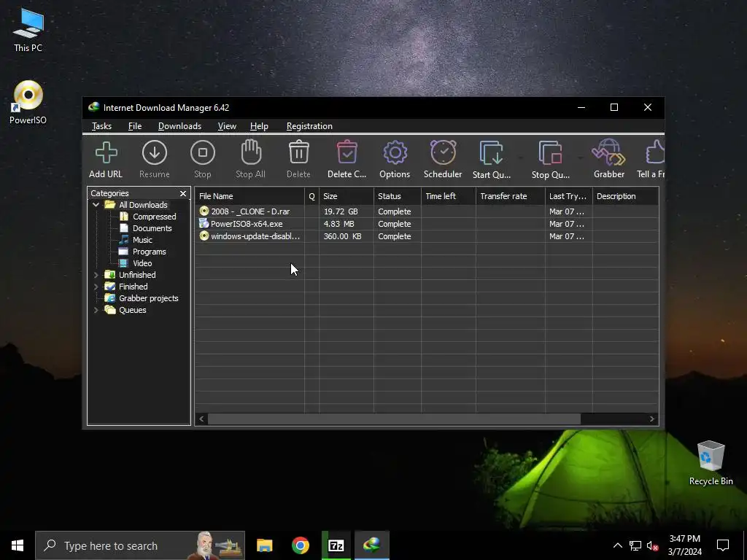Viewport: 747px width, 560px height.
Task: Select the Programs category
Action: 149,252
